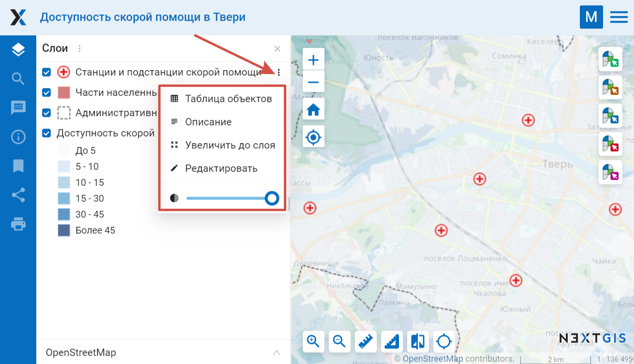
Task: Click the orange-cursor layer identify button
Action: [x=609, y=87]
